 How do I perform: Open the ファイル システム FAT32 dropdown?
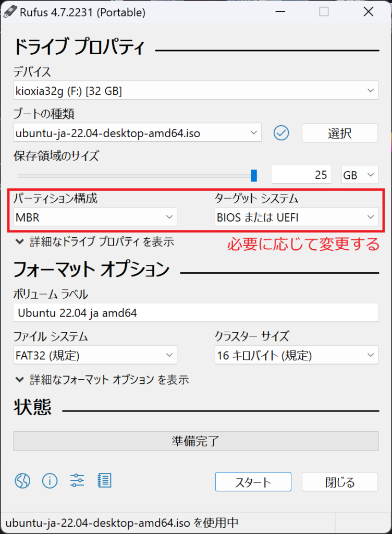(95, 355)
